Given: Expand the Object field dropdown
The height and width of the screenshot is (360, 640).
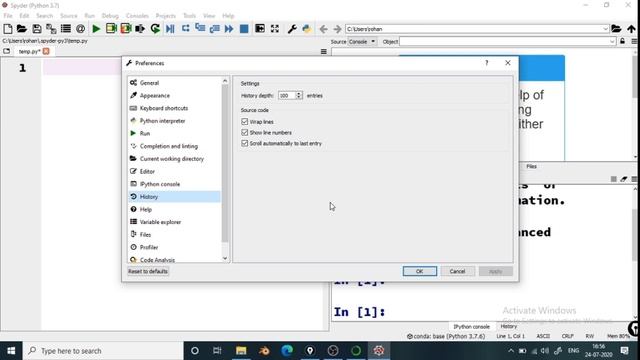Looking at the screenshot, I should 612,42.
